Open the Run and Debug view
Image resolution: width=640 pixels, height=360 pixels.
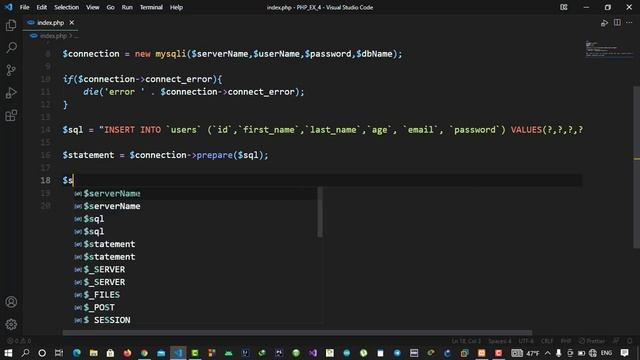11,93
